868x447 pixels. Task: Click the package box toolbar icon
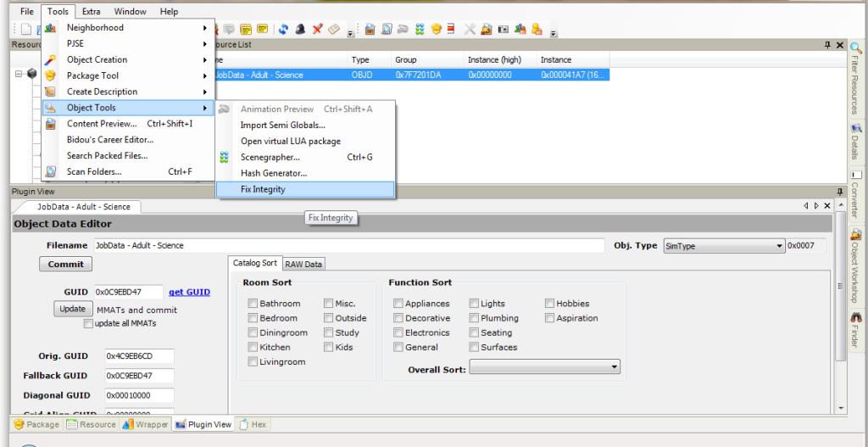click(x=370, y=30)
